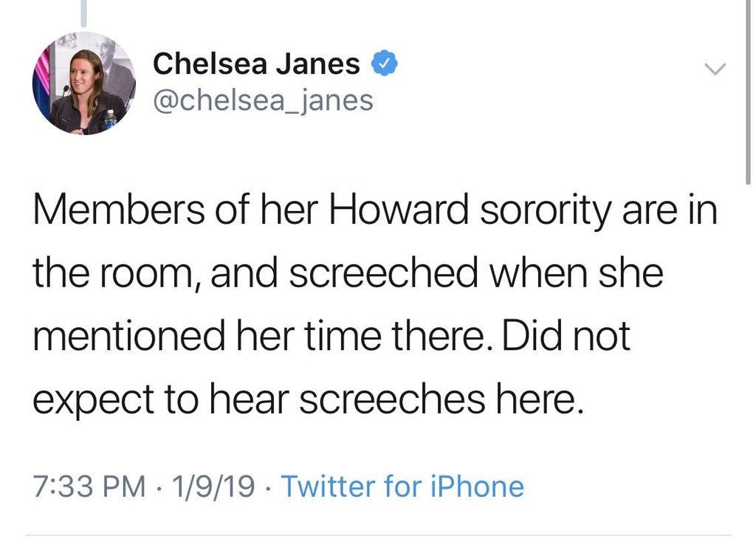756x539 pixels.
Task: Click the 7:33 PM timestamp
Action: [x=89, y=486]
